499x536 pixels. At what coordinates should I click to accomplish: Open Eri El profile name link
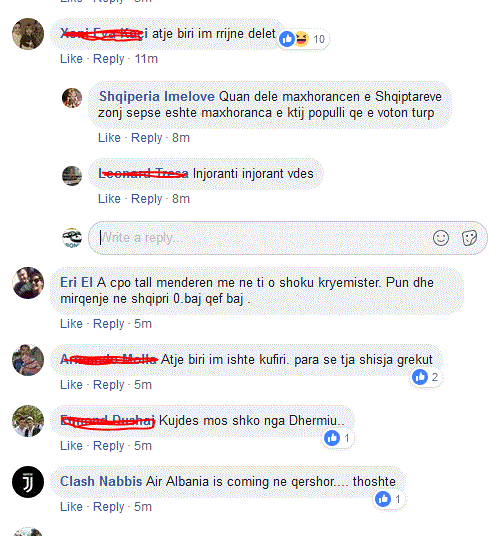tap(77, 283)
